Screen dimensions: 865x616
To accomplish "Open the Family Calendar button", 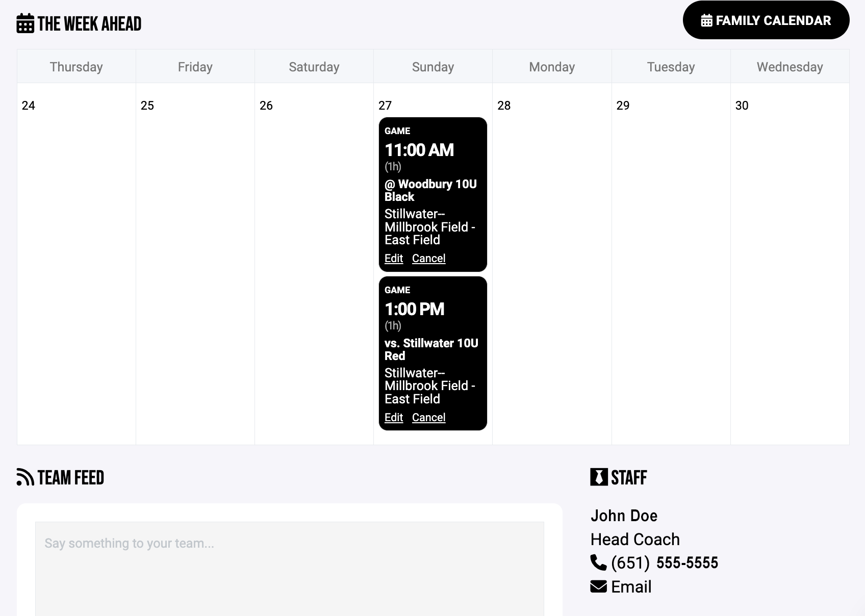I will point(766,20).
